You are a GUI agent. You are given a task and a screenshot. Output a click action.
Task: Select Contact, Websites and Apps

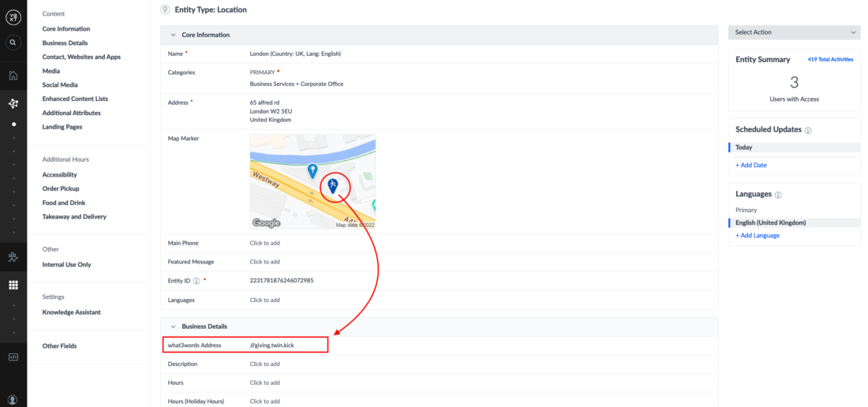[x=81, y=57]
